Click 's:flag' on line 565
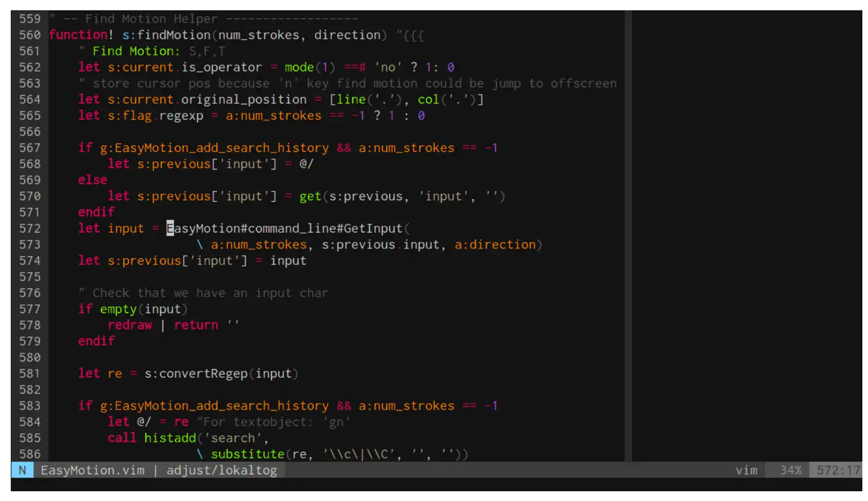 click(129, 115)
